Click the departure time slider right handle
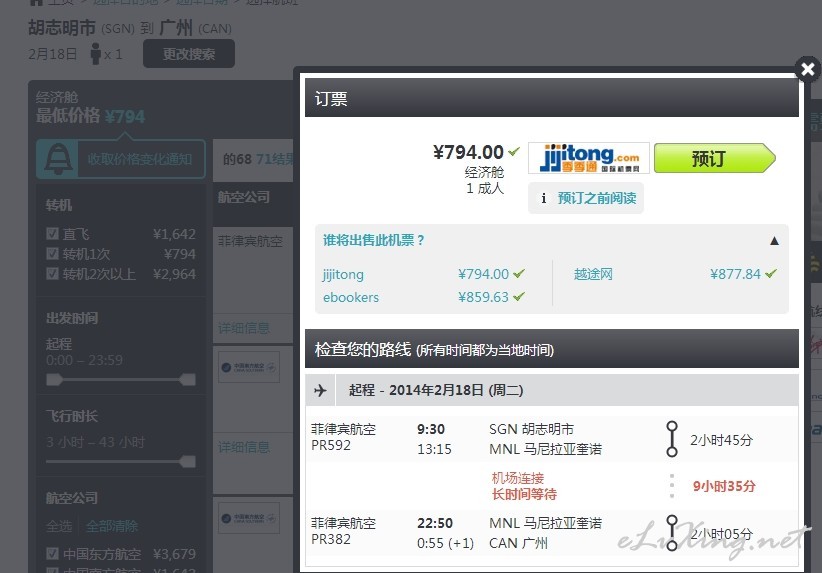Screen dimensions: 822x573 pyautogui.click(x=188, y=379)
